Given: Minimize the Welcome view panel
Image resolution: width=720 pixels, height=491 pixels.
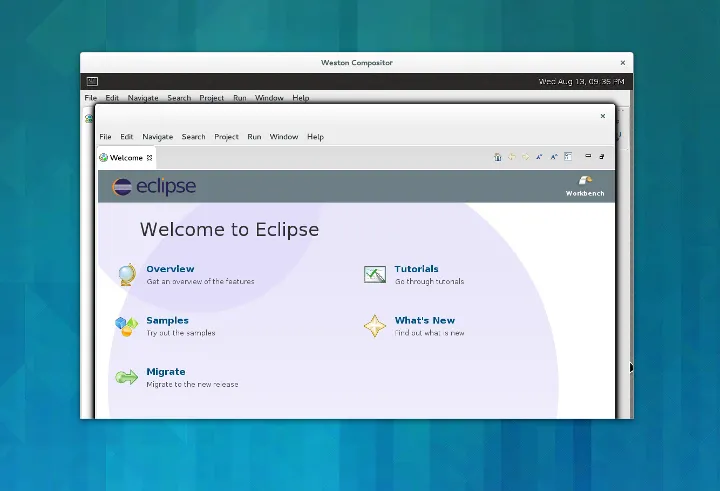Looking at the screenshot, I should point(588,156).
